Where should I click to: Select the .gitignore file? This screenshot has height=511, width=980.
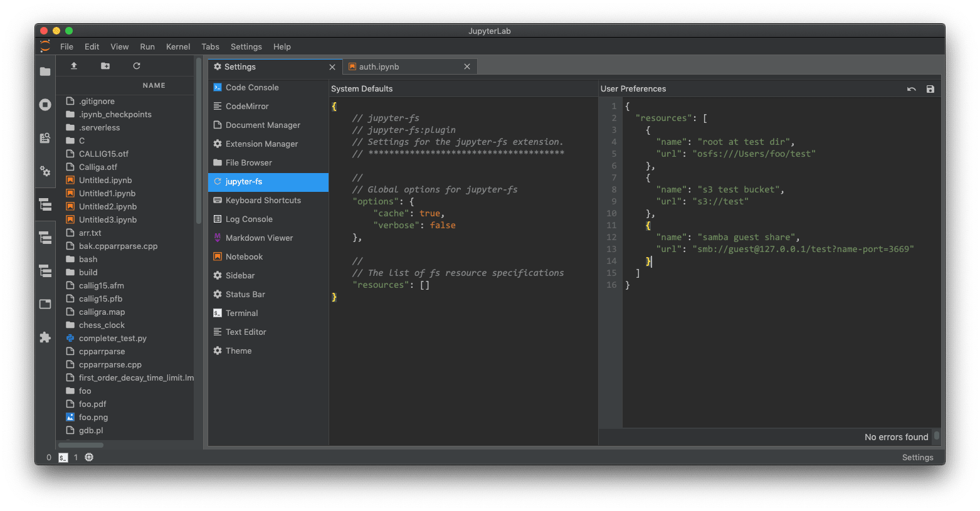click(125, 101)
